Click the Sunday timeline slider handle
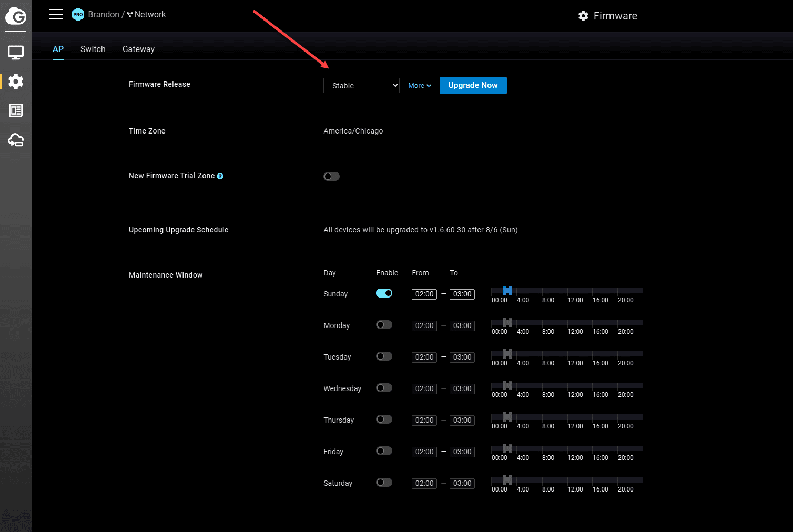 pos(507,291)
